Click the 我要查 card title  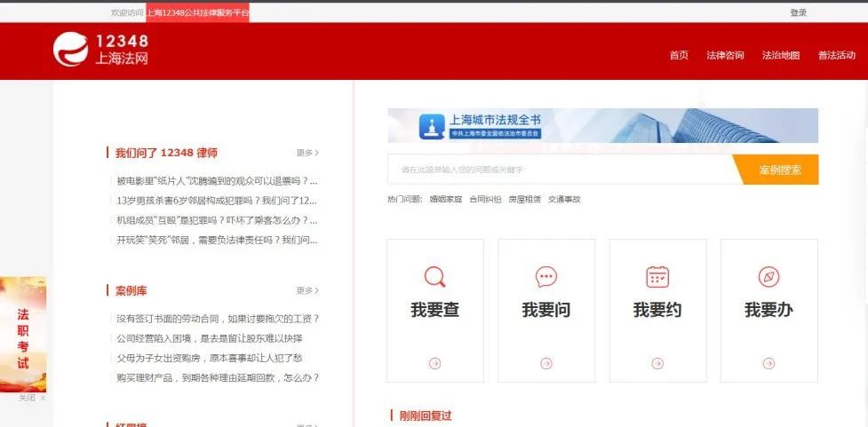pyautogui.click(x=435, y=310)
